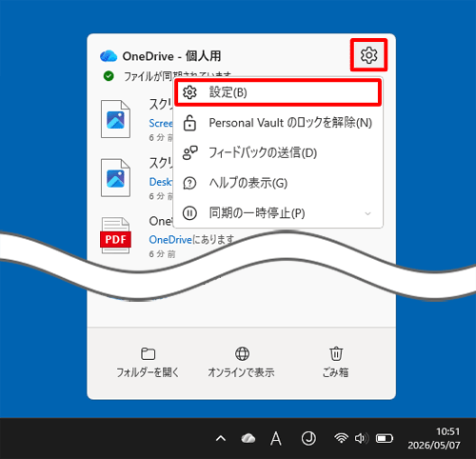Click the feedback people icon
Viewport: 476px width, 459px height.
pos(189,152)
